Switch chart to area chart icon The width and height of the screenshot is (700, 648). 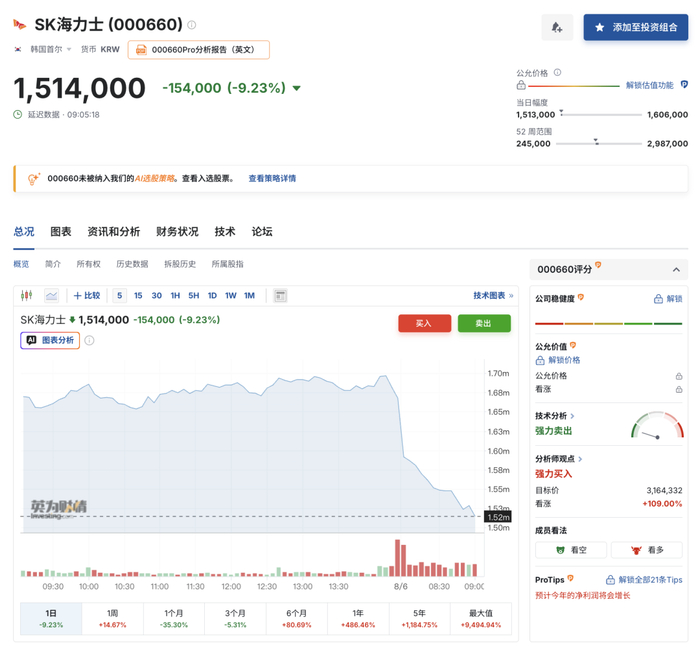point(51,295)
